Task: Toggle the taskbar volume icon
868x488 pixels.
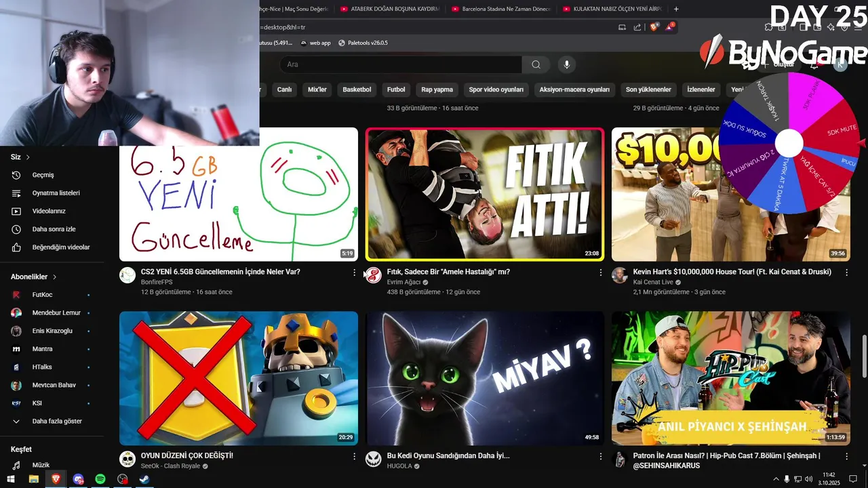Action: pyautogui.click(x=808, y=479)
